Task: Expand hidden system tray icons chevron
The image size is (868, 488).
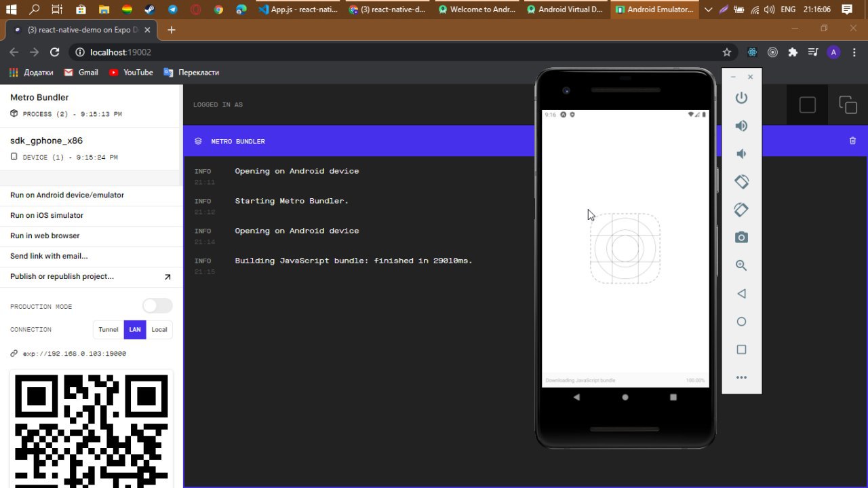Action: pyautogui.click(x=709, y=10)
